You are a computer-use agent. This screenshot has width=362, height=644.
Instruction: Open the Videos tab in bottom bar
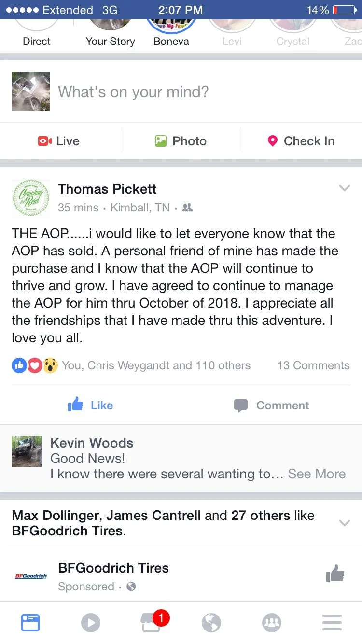tap(91, 622)
